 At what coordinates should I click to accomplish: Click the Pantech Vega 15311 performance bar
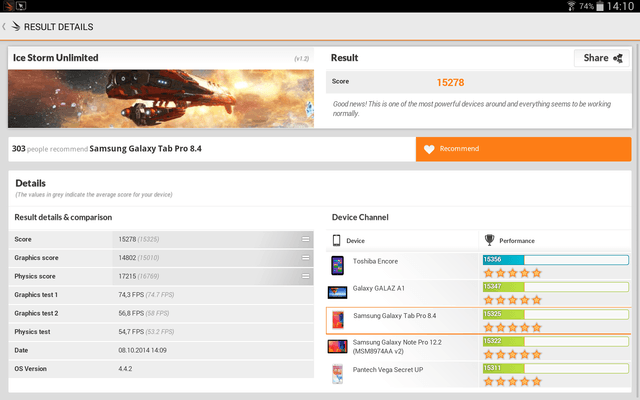coord(556,369)
